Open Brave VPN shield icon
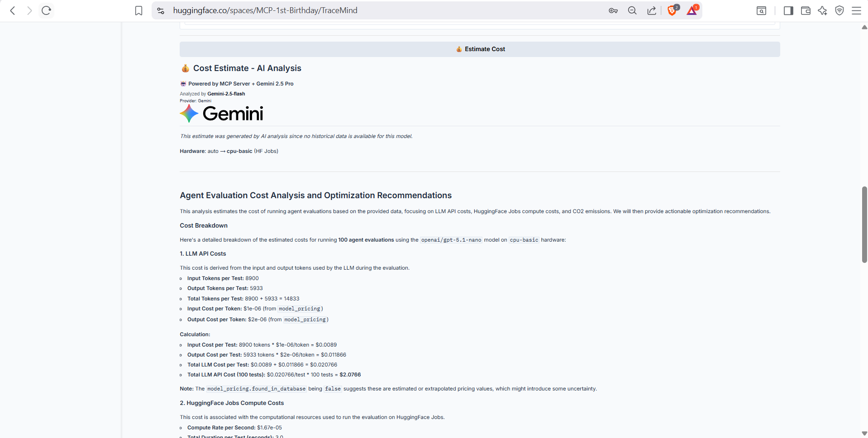The width and height of the screenshot is (868, 438). [839, 10]
